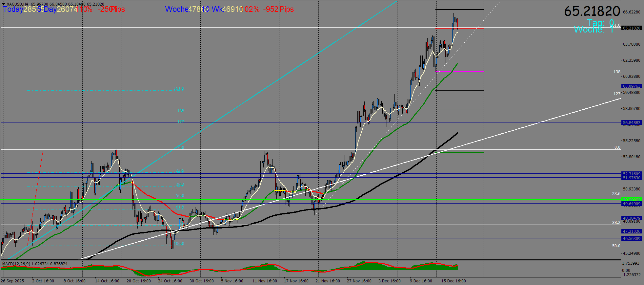Click the 46.56309 price level tag
Viewport: 644px width, 285px height.
[631, 239]
